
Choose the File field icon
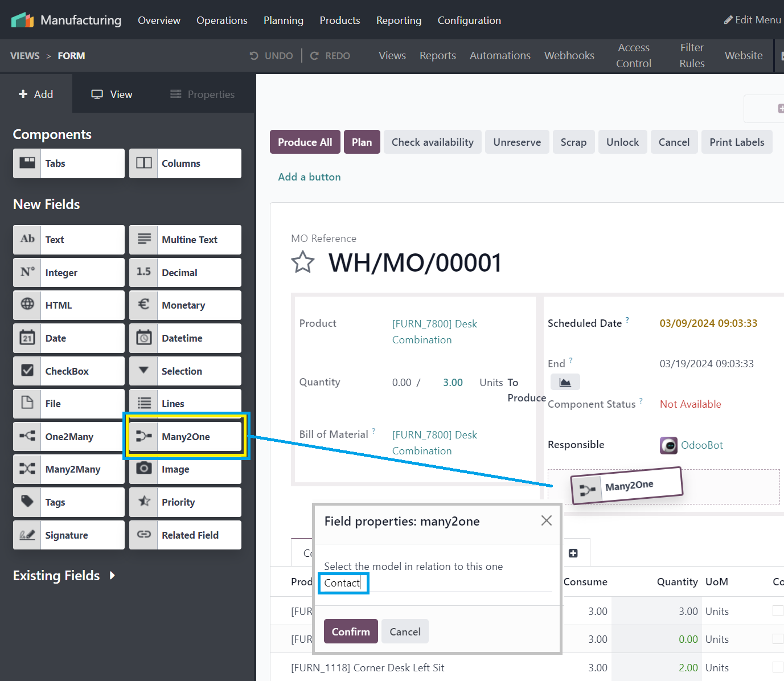point(27,403)
